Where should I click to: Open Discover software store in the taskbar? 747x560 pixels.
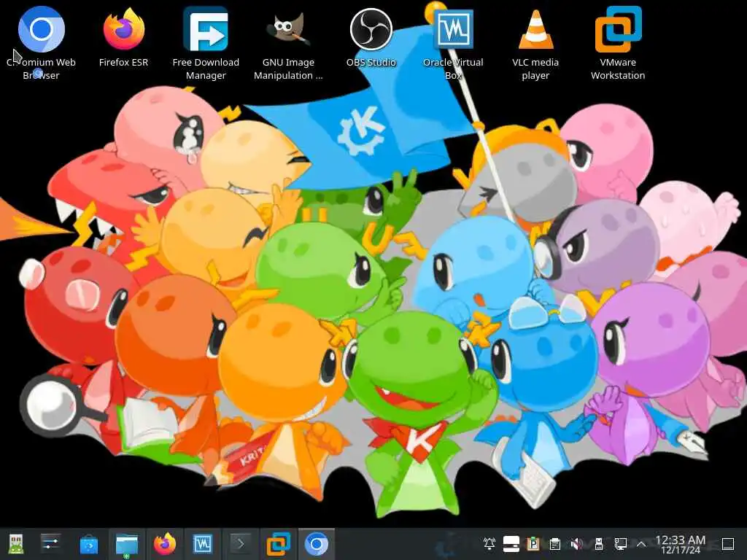pyautogui.click(x=88, y=544)
